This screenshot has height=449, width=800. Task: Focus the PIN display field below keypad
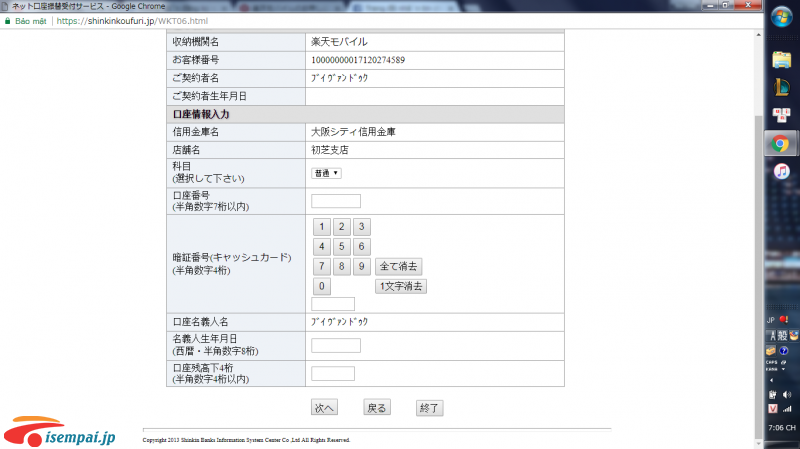coord(333,304)
